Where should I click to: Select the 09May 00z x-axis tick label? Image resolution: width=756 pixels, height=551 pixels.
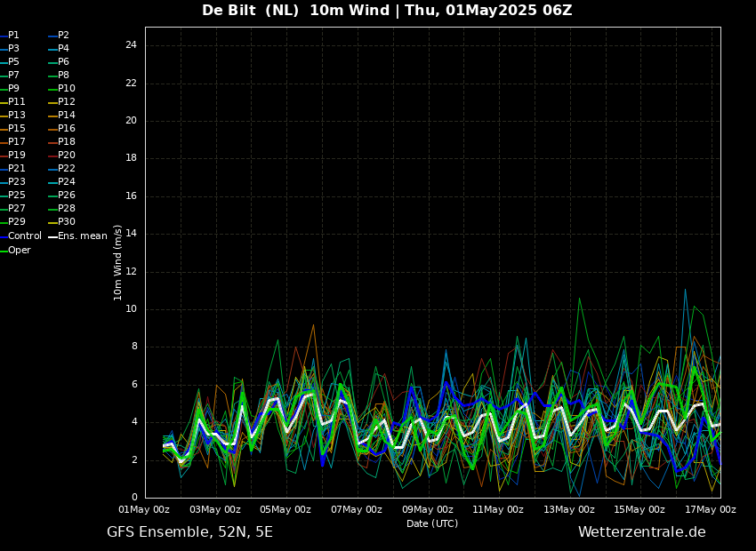[x=428, y=510]
